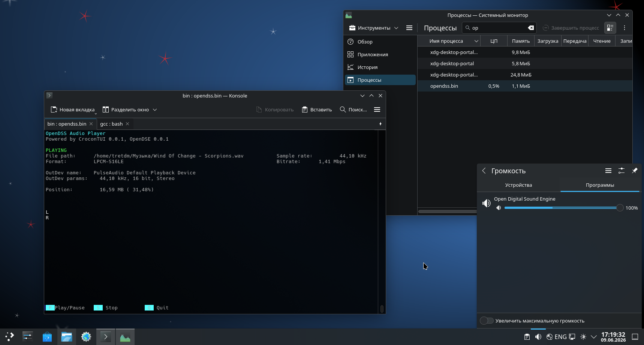
Task: Adjust the Open Digital Sound Engine volume slider
Action: coord(564,208)
